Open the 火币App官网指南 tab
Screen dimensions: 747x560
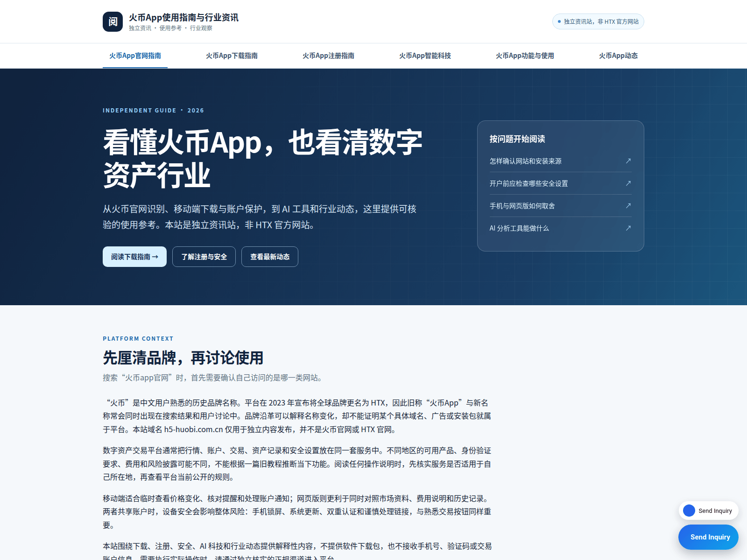click(135, 56)
